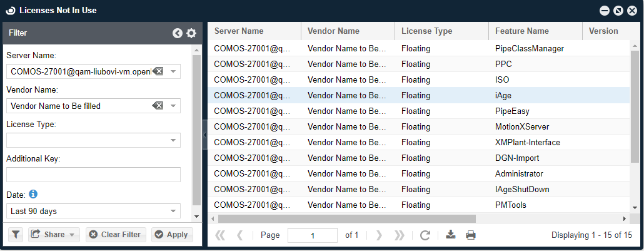The image size is (644, 251).
Task: Click the funnel filter icon button
Action: click(16, 235)
